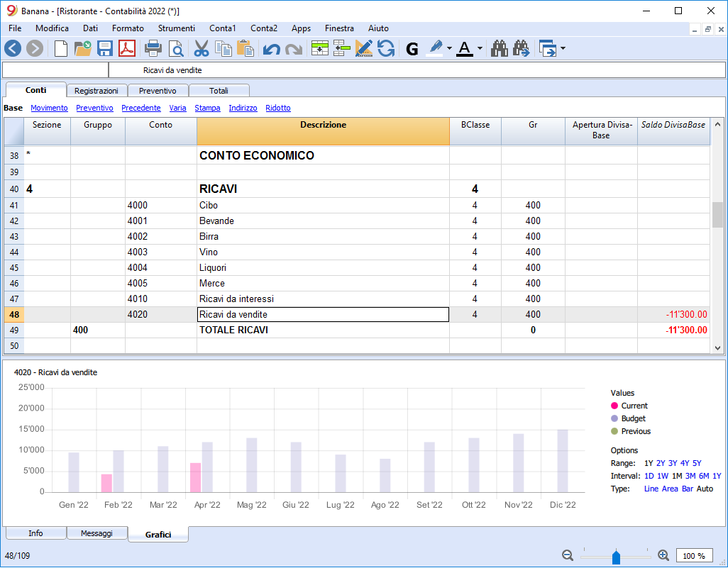
Task: Set chart range to 2Y
Action: (x=661, y=463)
